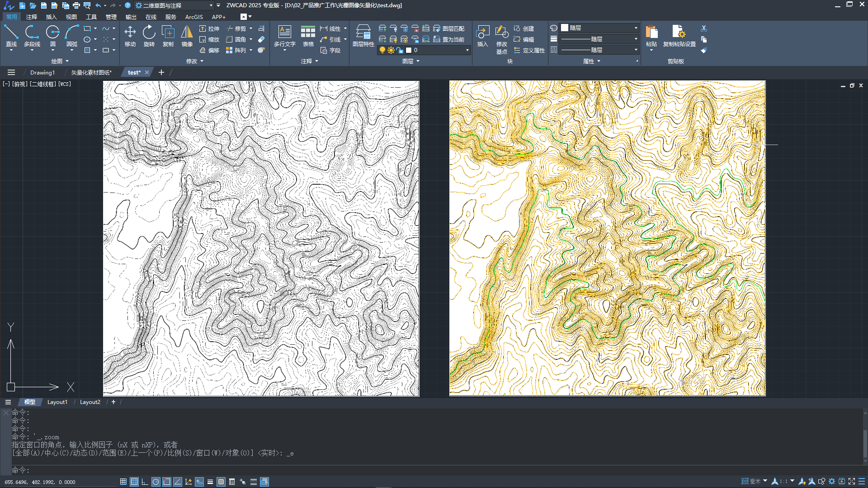Pick the 圆弧 (Arc) tool
868x488 pixels.
pyautogui.click(x=72, y=36)
